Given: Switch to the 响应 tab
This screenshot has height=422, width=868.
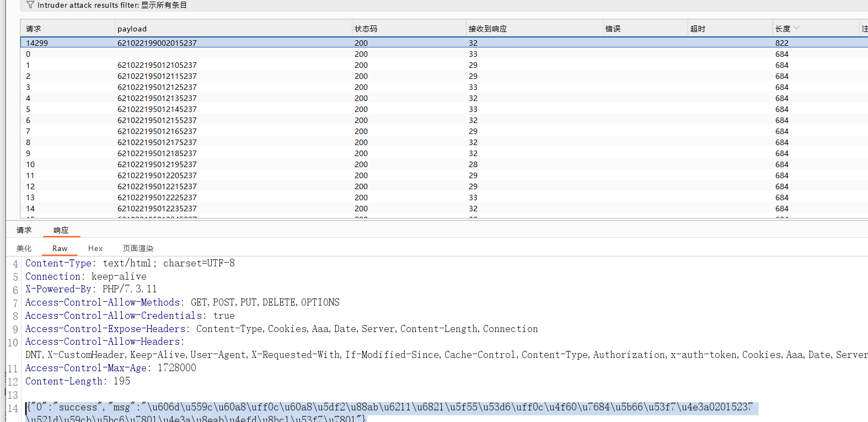Looking at the screenshot, I should (x=61, y=230).
